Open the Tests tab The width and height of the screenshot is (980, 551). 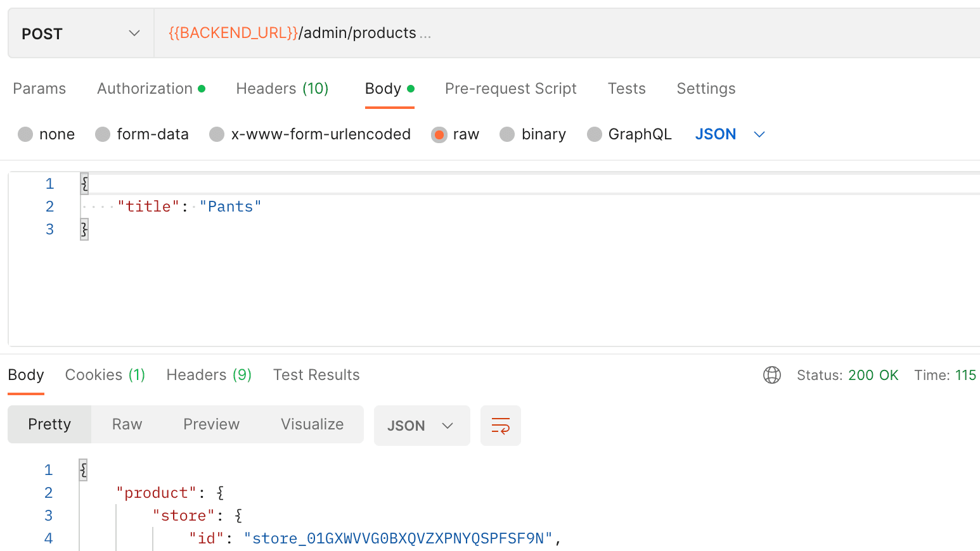point(626,89)
